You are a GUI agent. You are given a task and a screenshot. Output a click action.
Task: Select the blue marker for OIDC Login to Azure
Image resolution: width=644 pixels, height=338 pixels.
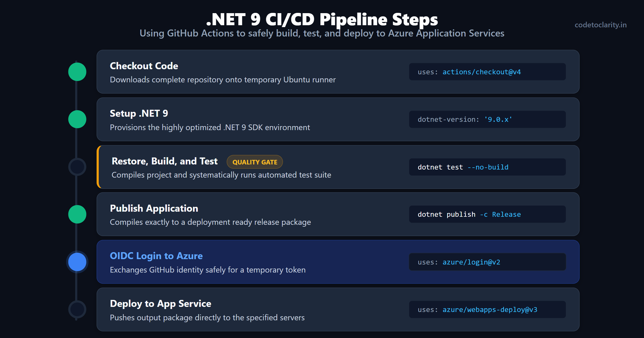tap(77, 262)
